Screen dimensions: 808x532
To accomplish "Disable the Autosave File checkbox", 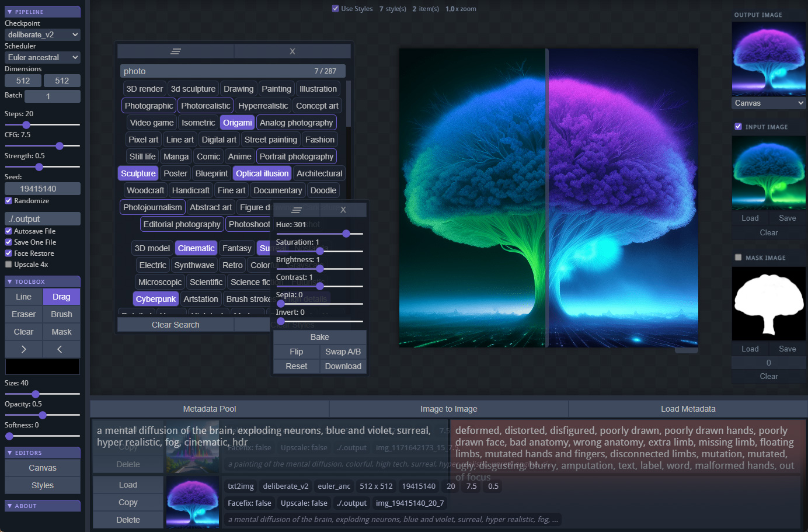I will tap(9, 231).
